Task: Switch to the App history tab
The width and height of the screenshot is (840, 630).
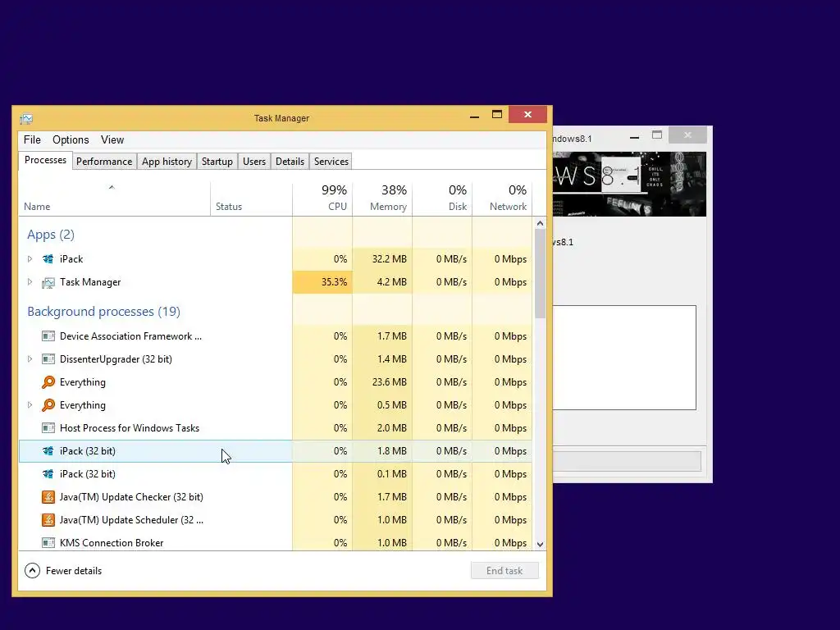Action: [167, 162]
